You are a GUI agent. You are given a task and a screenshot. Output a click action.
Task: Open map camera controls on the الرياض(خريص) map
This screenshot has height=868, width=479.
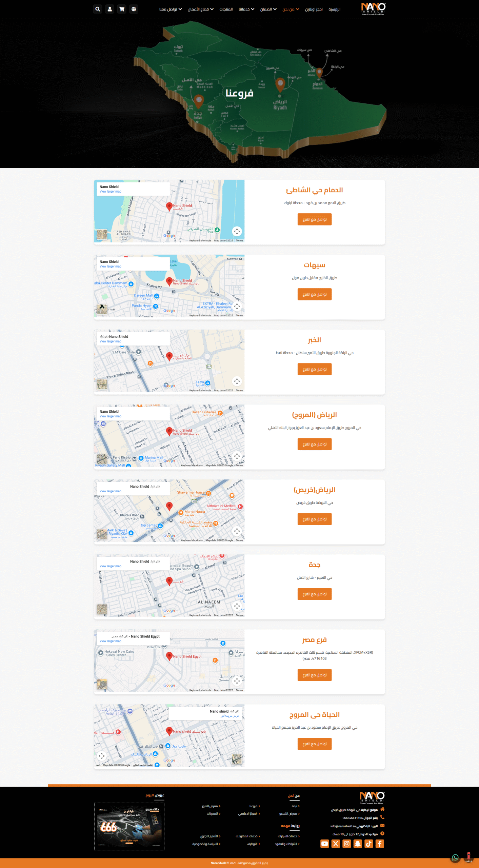tap(237, 531)
